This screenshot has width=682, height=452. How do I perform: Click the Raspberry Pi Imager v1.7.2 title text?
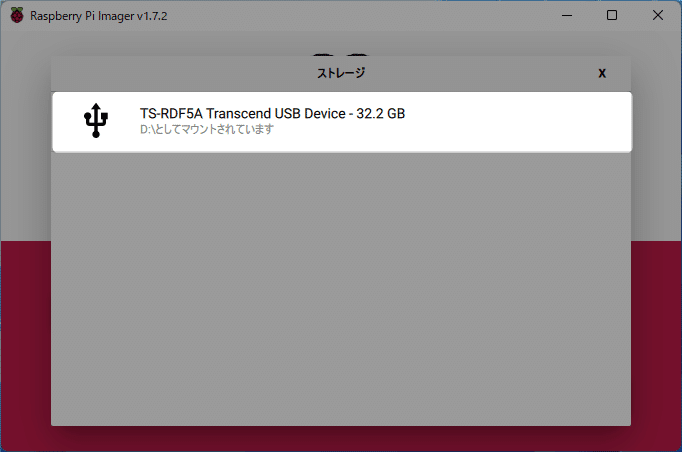tap(98, 16)
